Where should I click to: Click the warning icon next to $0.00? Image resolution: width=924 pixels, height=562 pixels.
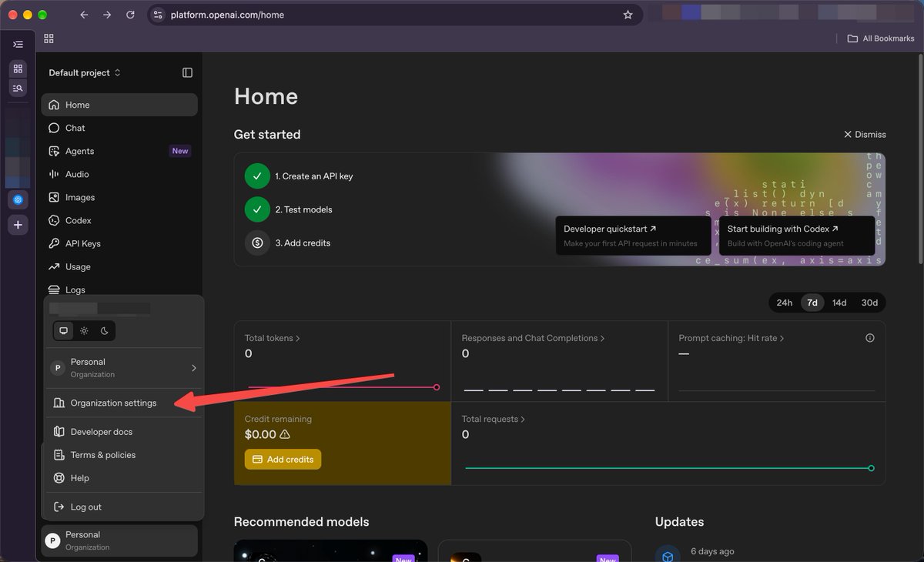(285, 434)
